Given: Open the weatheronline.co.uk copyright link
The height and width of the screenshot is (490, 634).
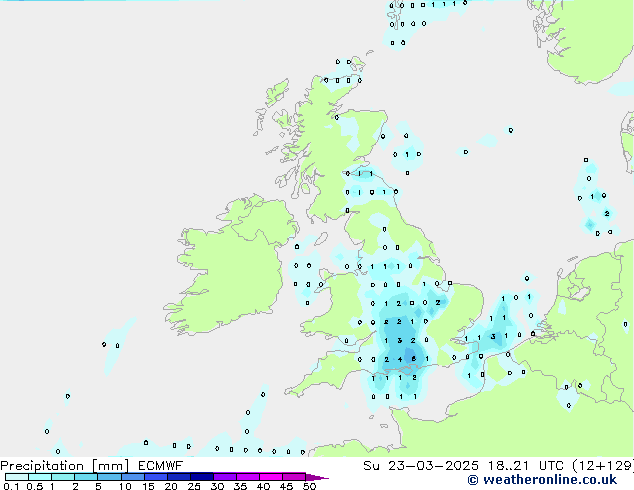Looking at the screenshot, I should click(542, 480).
